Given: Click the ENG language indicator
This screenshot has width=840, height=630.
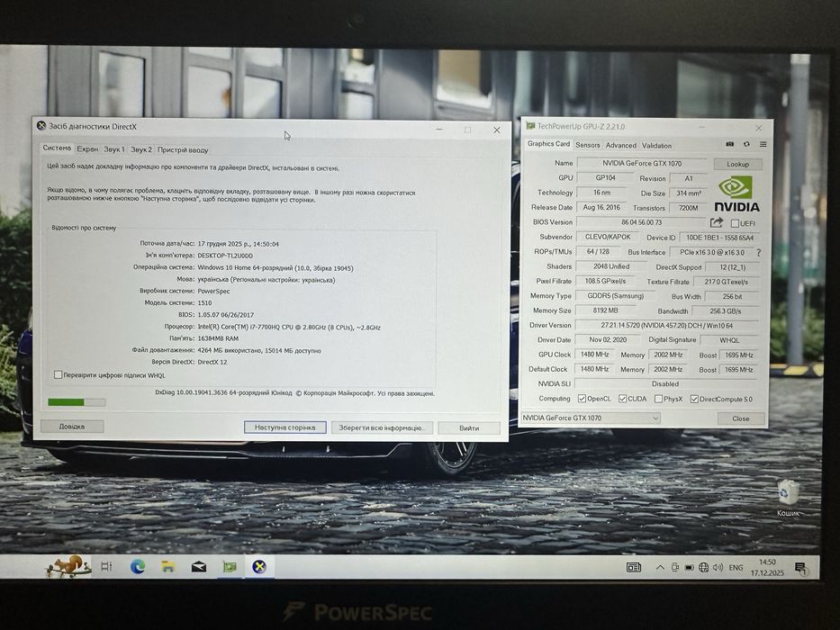Looking at the screenshot, I should coord(736,567).
